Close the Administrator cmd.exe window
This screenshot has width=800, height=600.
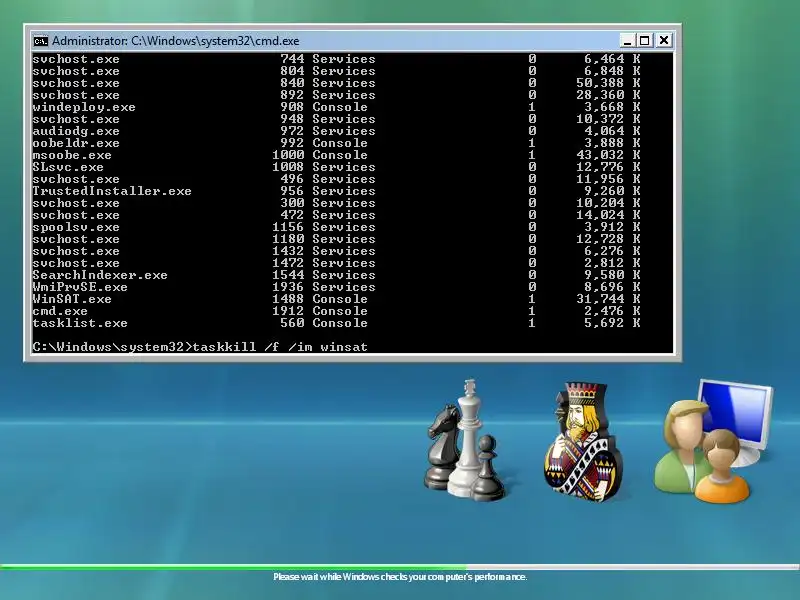click(664, 40)
